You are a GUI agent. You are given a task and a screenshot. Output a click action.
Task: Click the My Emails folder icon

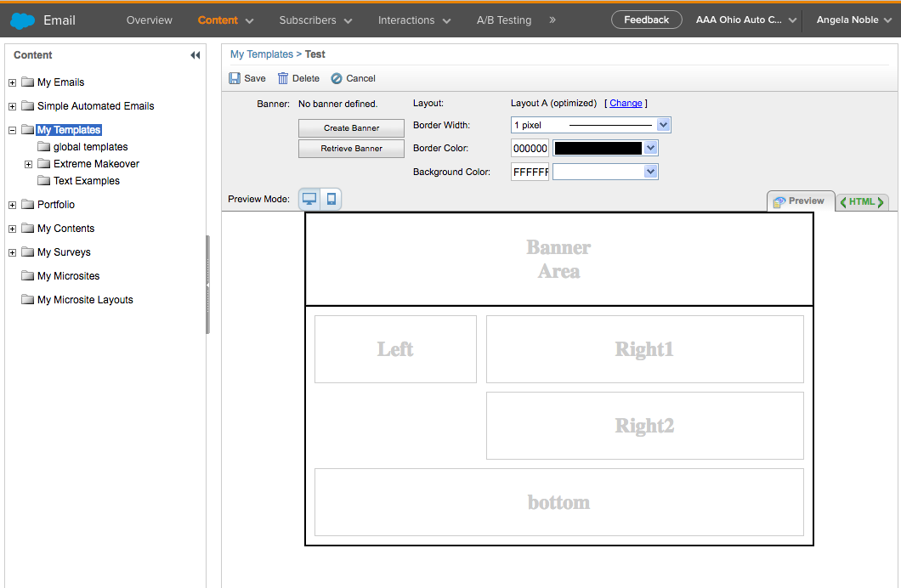[27, 82]
